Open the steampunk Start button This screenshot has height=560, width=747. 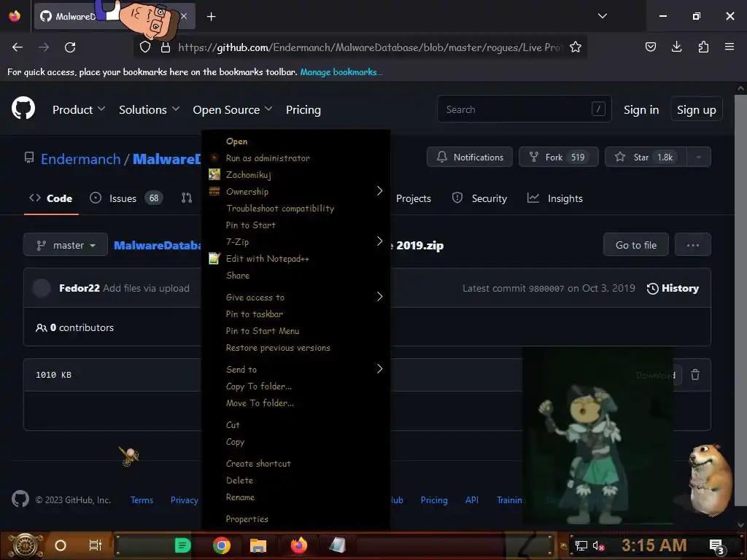26,545
